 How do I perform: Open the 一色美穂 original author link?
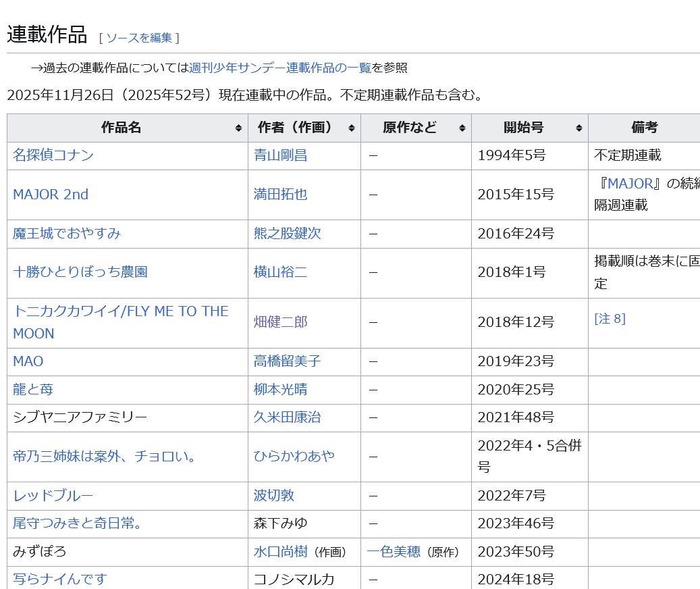[x=394, y=552]
